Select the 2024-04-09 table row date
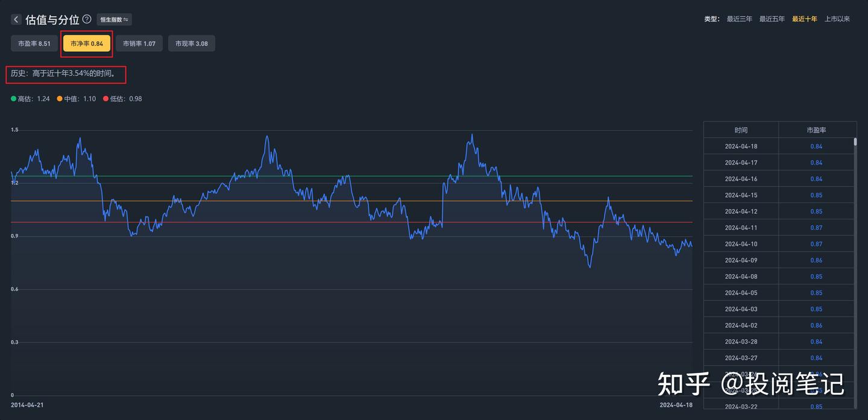Image resolution: width=868 pixels, height=420 pixels. tap(741, 260)
